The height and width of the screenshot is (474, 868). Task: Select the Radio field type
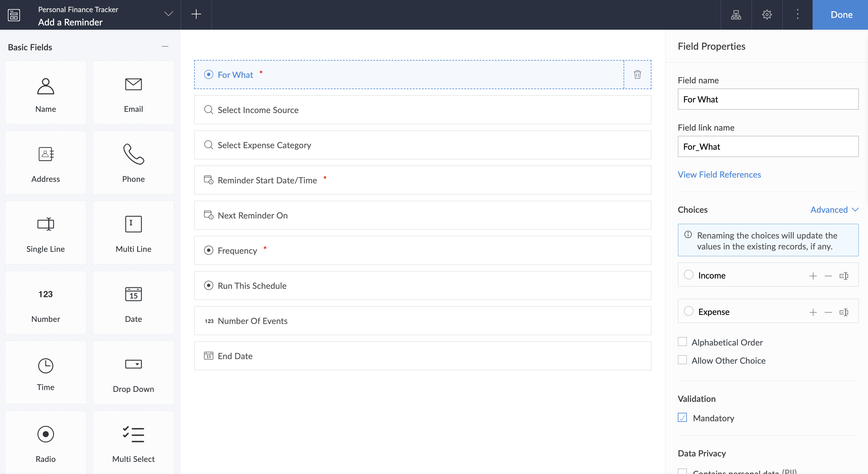tap(45, 442)
